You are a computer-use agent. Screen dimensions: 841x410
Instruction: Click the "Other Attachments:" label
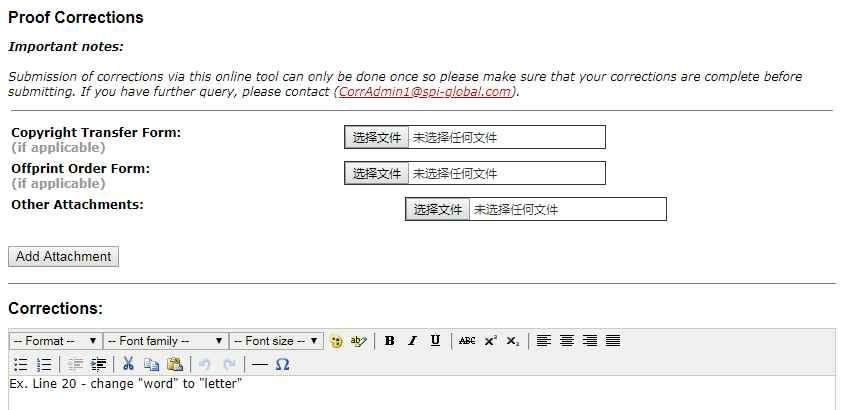point(77,204)
